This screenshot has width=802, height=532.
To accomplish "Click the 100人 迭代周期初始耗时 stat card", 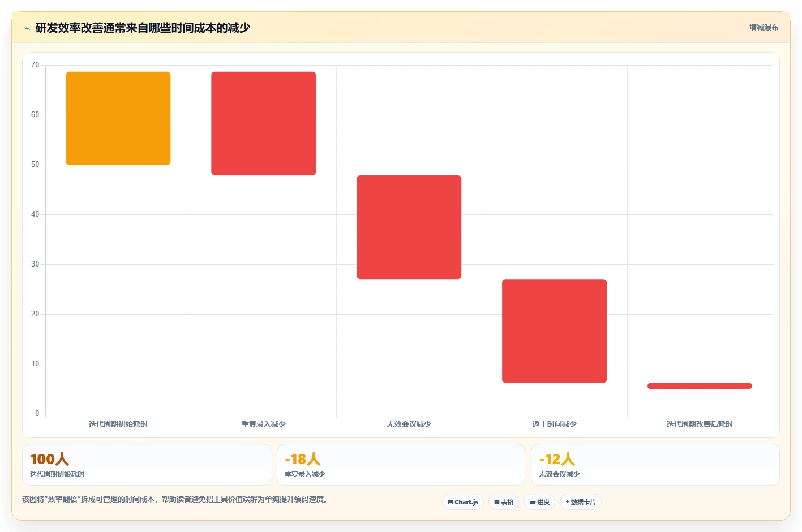I will pos(147,465).
